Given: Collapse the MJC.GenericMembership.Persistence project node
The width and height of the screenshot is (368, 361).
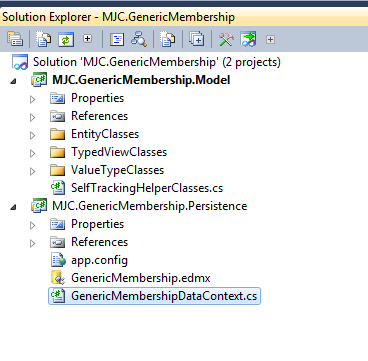Looking at the screenshot, I should pos(13,207).
